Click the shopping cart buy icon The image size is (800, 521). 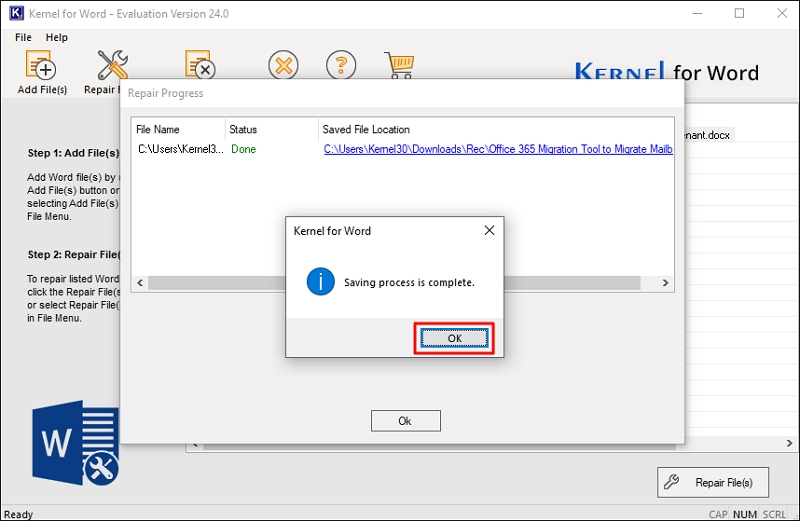(x=399, y=65)
